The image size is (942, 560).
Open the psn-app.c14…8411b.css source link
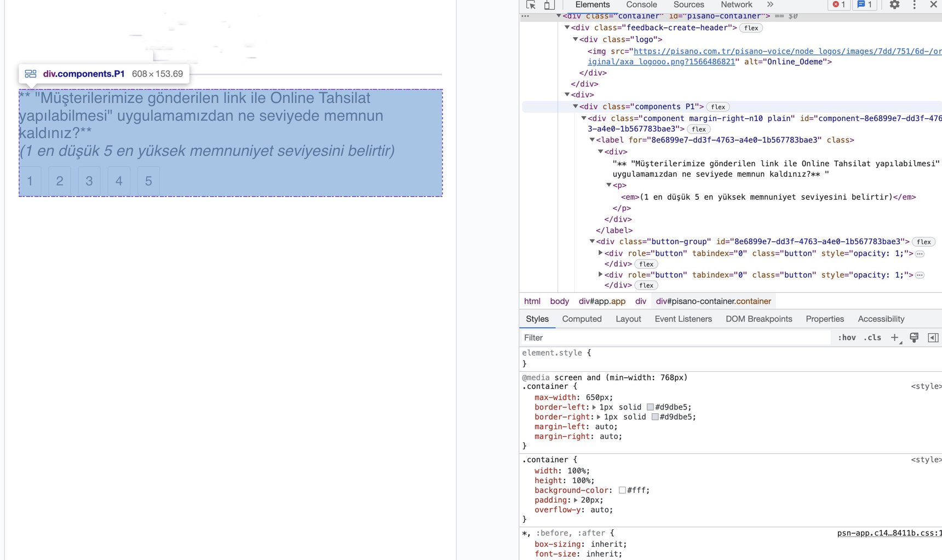click(889, 533)
